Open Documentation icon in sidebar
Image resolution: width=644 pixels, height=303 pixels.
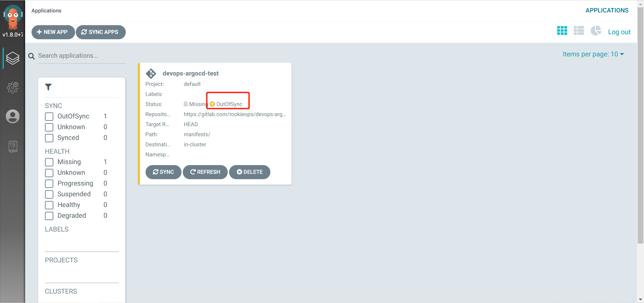point(13,147)
